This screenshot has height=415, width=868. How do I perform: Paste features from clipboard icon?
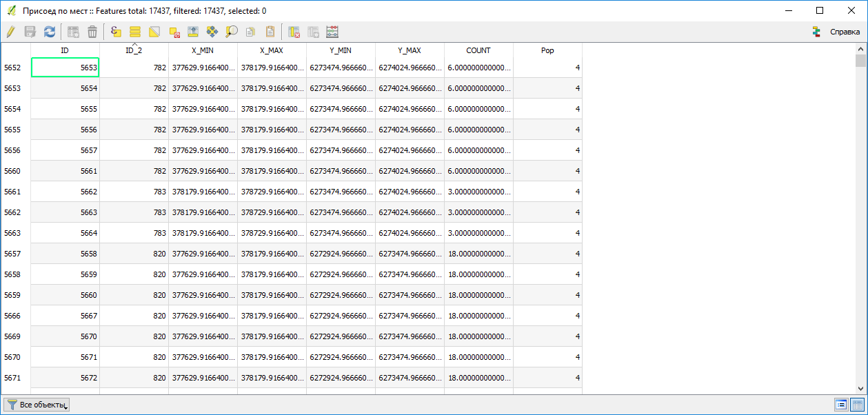click(x=270, y=32)
